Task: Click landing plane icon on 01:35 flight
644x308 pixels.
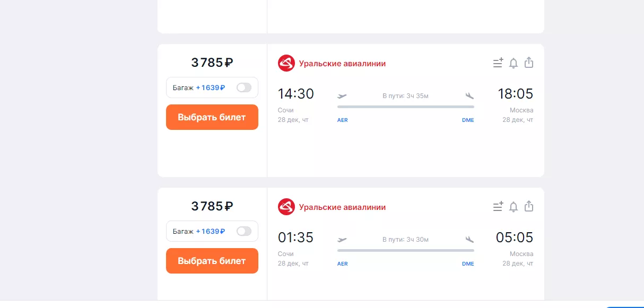Action: [469, 240]
